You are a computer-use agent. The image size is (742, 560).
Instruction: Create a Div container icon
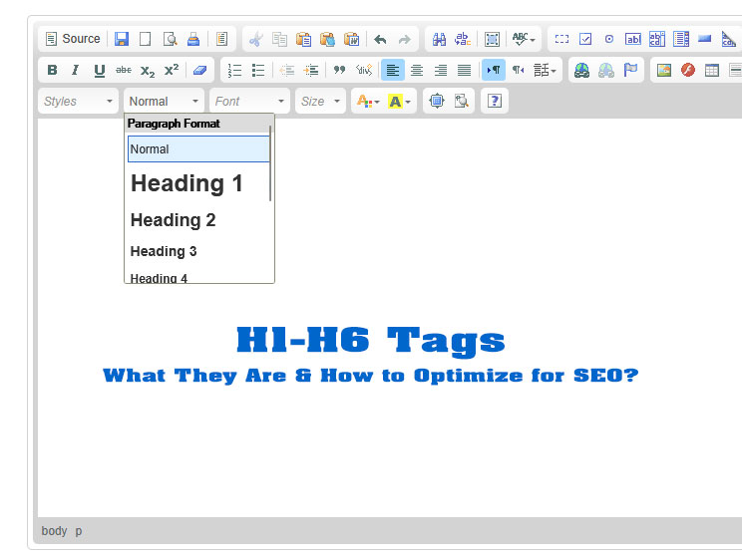pos(364,70)
